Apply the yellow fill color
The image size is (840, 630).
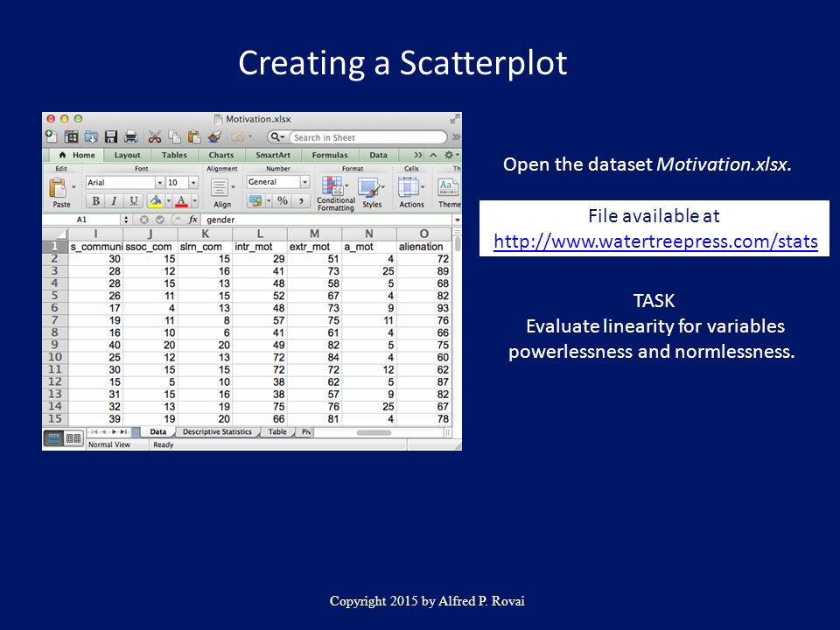[x=156, y=201]
